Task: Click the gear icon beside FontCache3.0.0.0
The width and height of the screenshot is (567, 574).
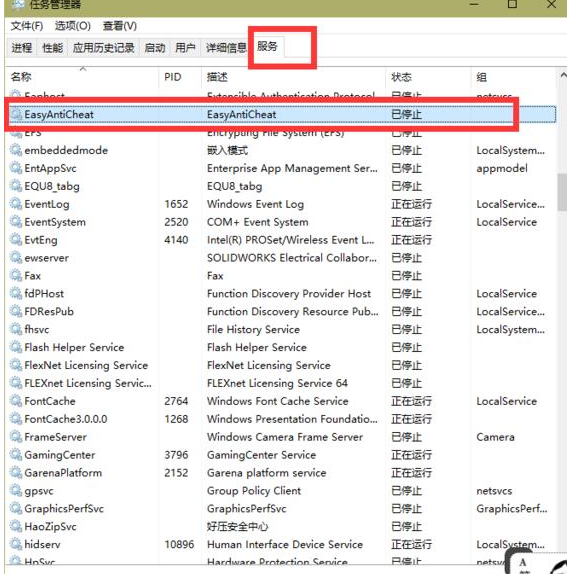Action: pyautogui.click(x=16, y=419)
